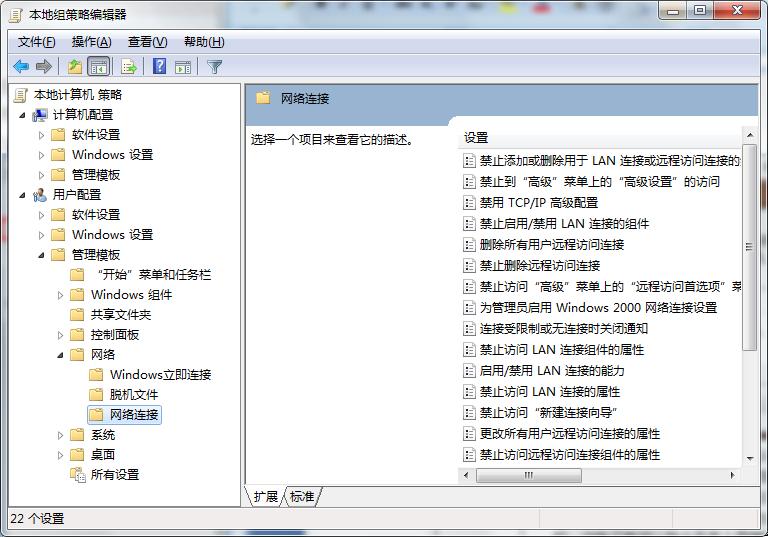Click the scroll down arrow of settings list

(749, 459)
